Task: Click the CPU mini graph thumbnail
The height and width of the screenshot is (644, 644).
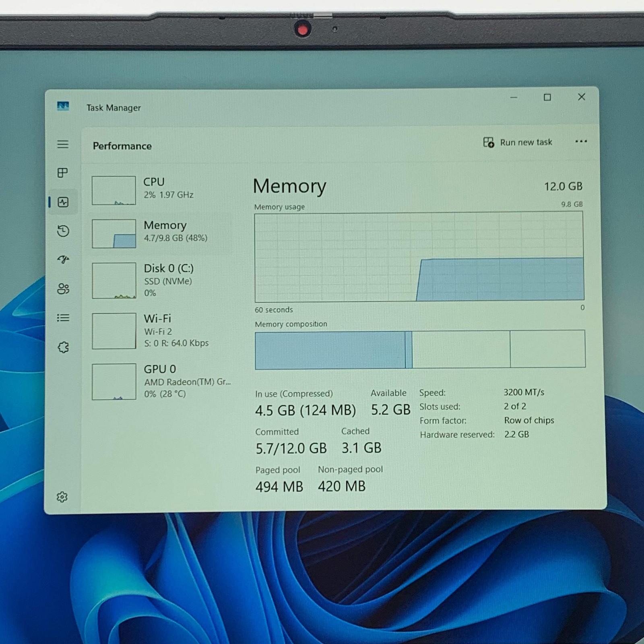Action: coord(114,190)
